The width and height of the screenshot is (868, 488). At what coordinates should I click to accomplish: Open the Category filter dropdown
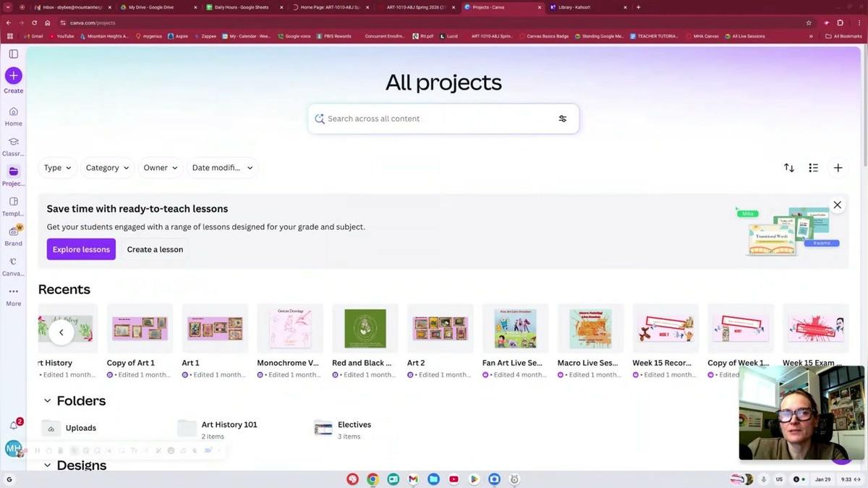pyautogui.click(x=107, y=168)
